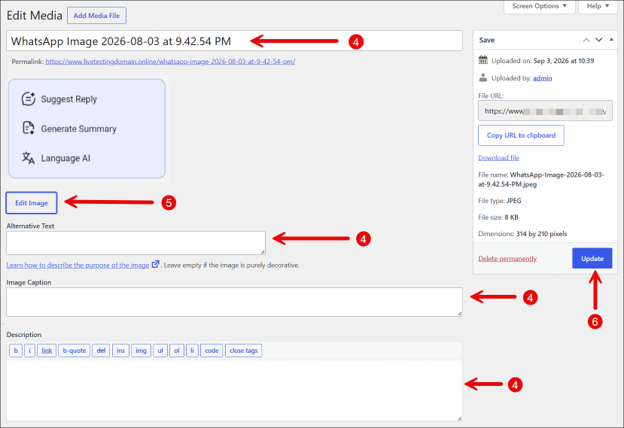Click the File type JPEG text
Image resolution: width=624 pixels, height=428 pixels.
[x=499, y=201]
